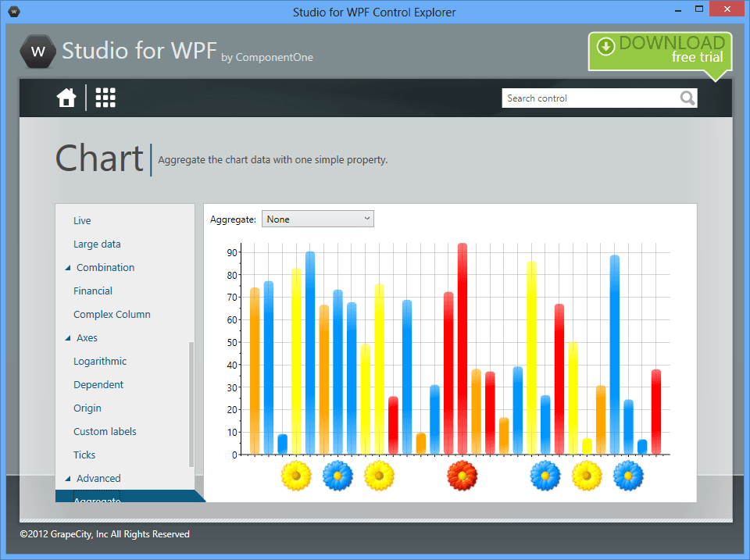Click the second yellow flower under the chart

click(379, 476)
